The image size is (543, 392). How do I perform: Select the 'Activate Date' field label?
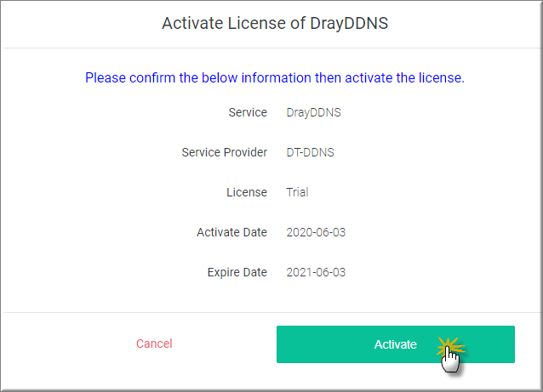[231, 232]
